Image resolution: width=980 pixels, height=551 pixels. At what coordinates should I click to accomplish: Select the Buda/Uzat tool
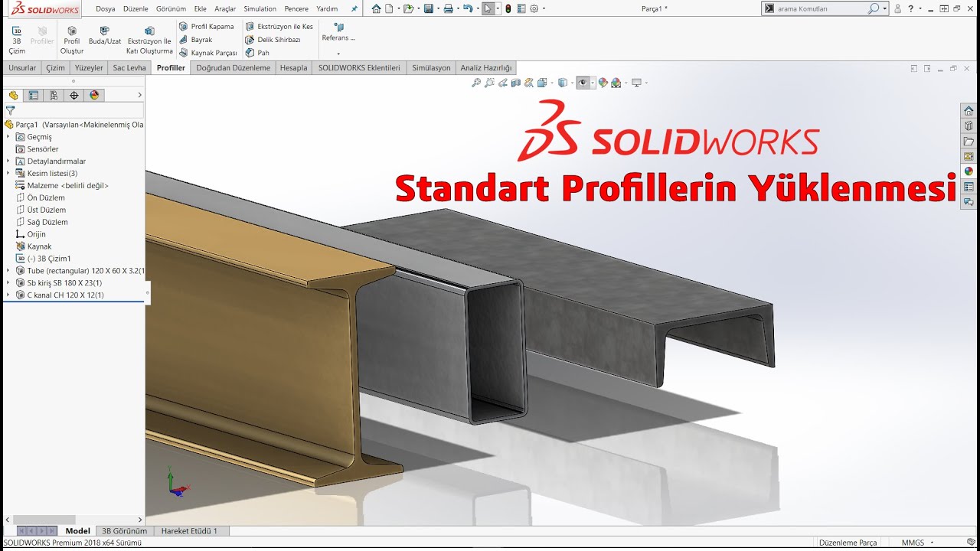pyautogui.click(x=105, y=36)
